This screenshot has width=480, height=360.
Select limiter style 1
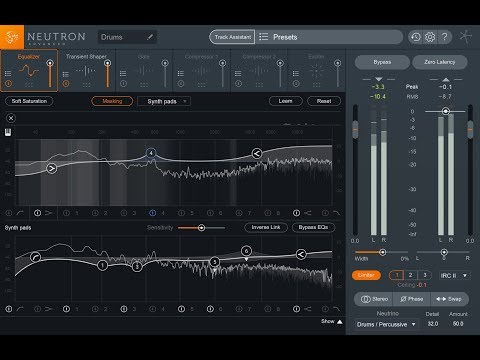pyautogui.click(x=397, y=275)
